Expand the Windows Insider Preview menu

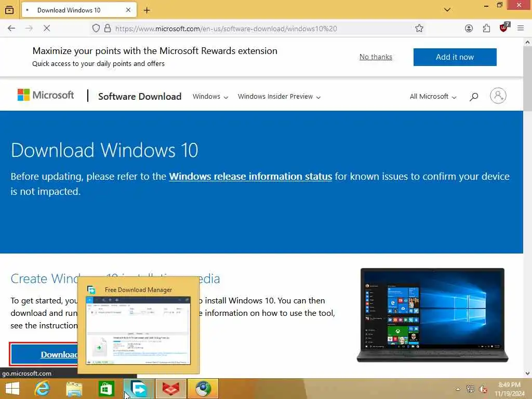click(x=279, y=97)
